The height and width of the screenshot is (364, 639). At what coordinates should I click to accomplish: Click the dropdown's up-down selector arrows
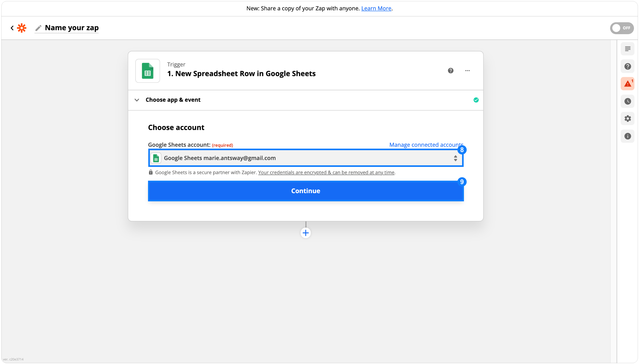tap(455, 158)
